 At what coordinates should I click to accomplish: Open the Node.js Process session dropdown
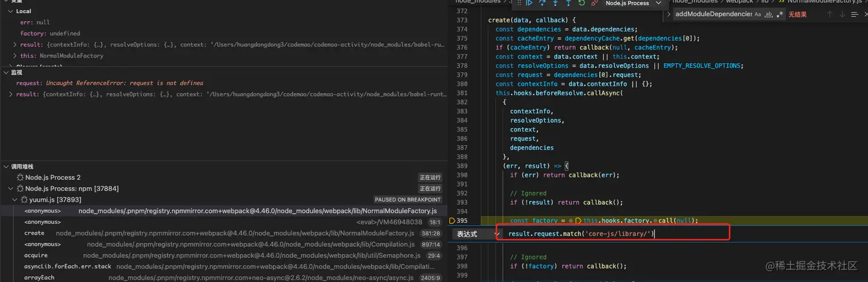coord(633,3)
